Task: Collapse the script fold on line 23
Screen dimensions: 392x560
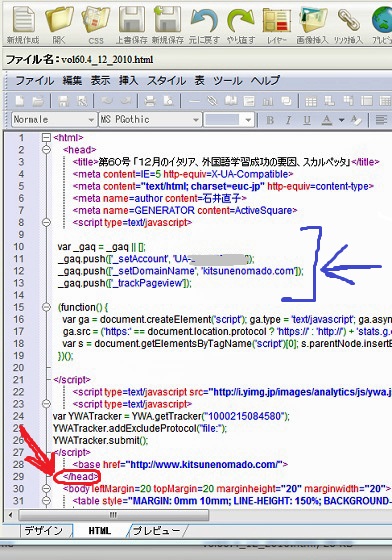Action: pyautogui.click(x=46, y=404)
